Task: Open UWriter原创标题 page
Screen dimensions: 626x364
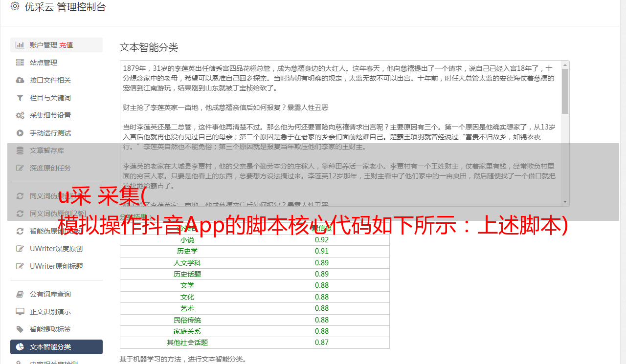Action: 56,266
